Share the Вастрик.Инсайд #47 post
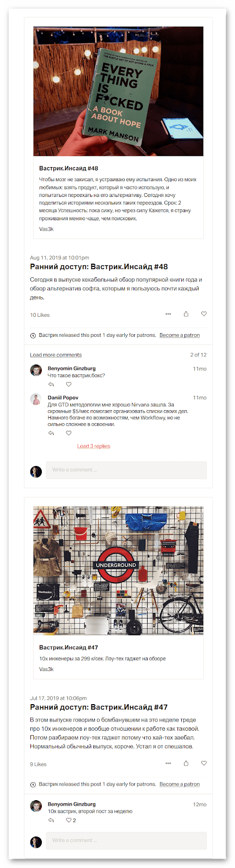Viewport: 235px width, 868px height. coord(186,763)
